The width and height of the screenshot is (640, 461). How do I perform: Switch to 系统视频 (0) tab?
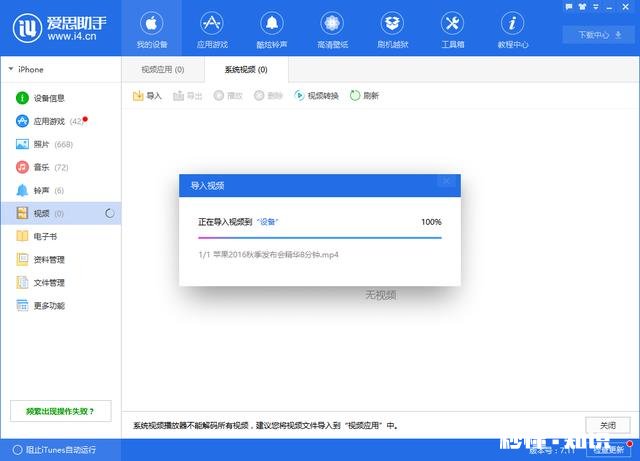[x=246, y=70]
